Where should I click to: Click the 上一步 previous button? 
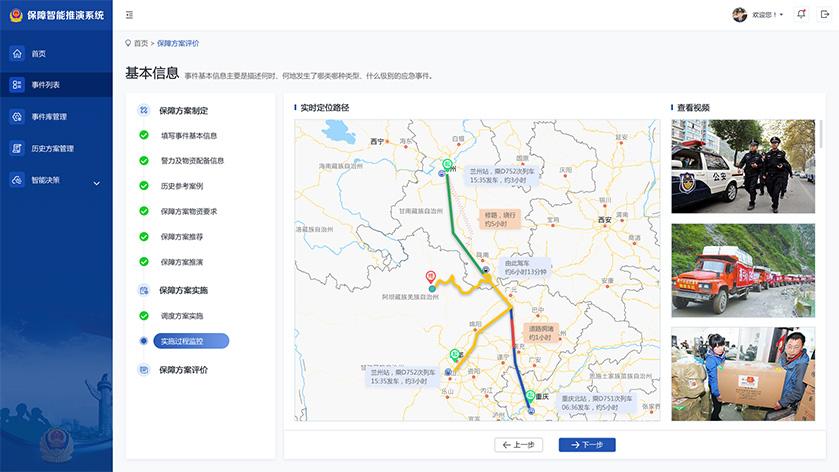518,445
